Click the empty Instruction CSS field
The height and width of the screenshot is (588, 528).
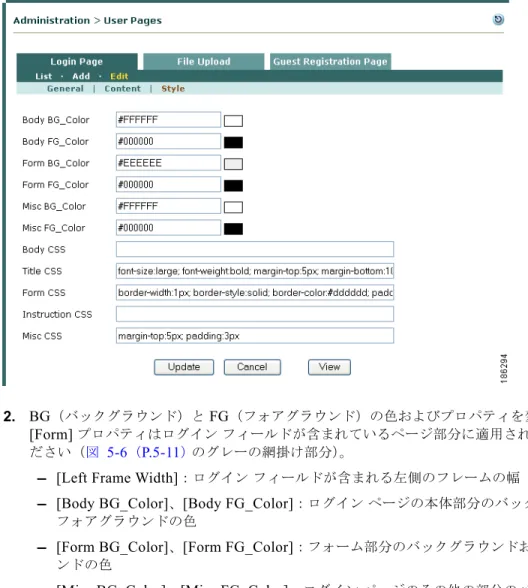coord(255,314)
